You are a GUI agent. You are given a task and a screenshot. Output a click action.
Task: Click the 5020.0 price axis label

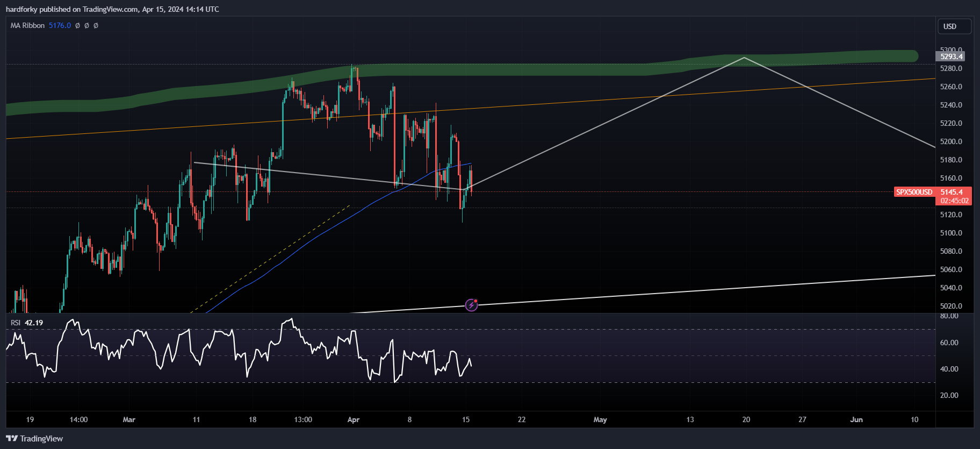(x=951, y=306)
